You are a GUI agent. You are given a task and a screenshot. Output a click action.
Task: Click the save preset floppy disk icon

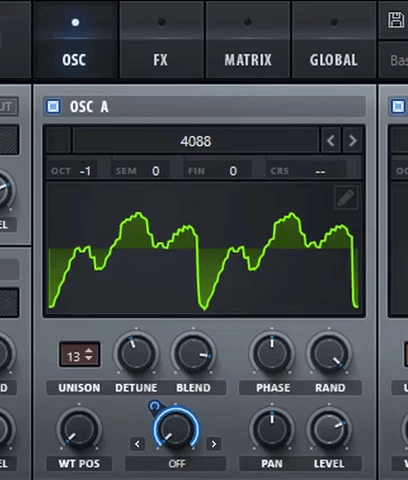pyautogui.click(x=396, y=20)
